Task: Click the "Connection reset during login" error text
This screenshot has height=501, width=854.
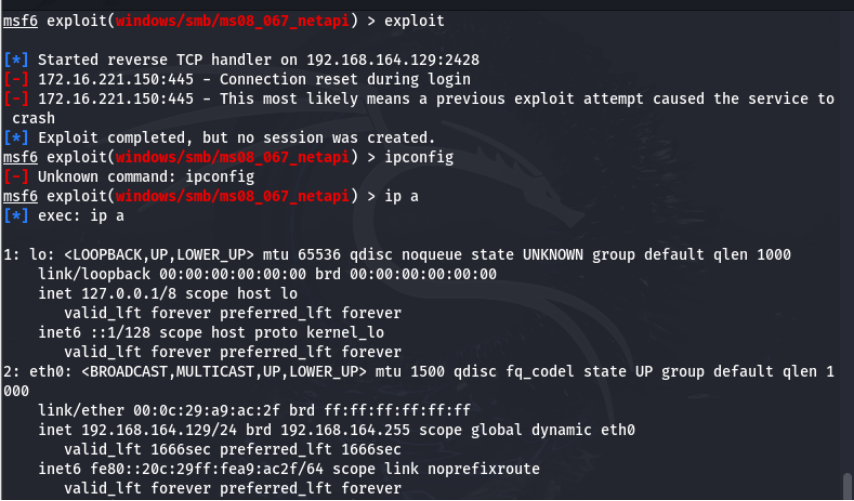Action: [345, 79]
